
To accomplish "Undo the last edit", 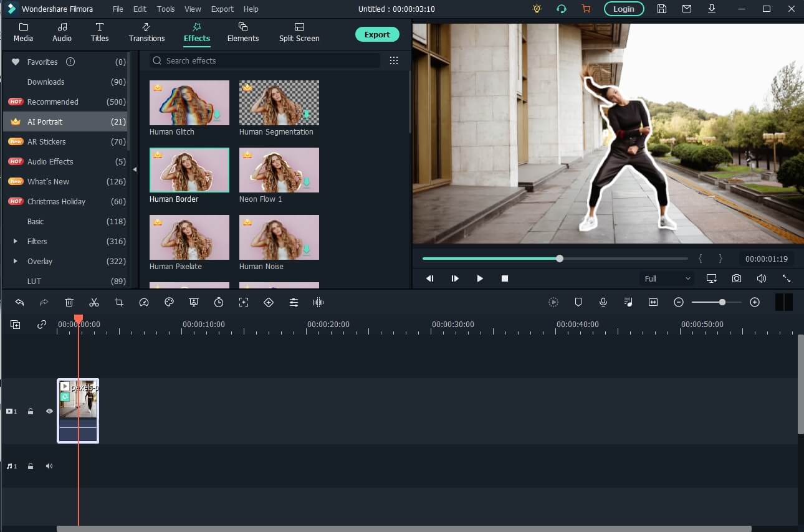I will [19, 302].
